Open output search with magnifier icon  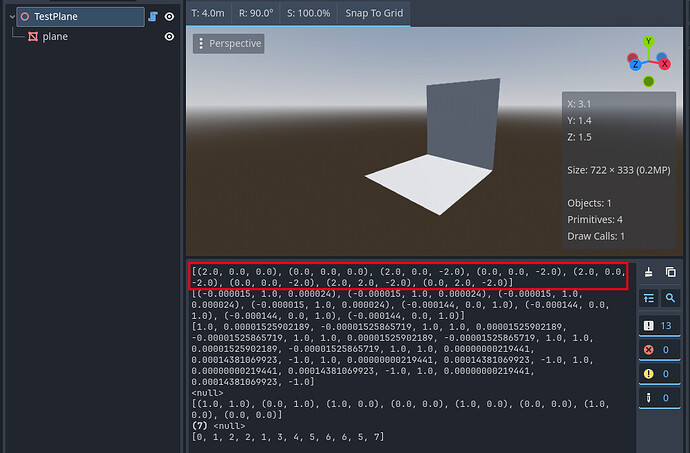tap(671, 297)
